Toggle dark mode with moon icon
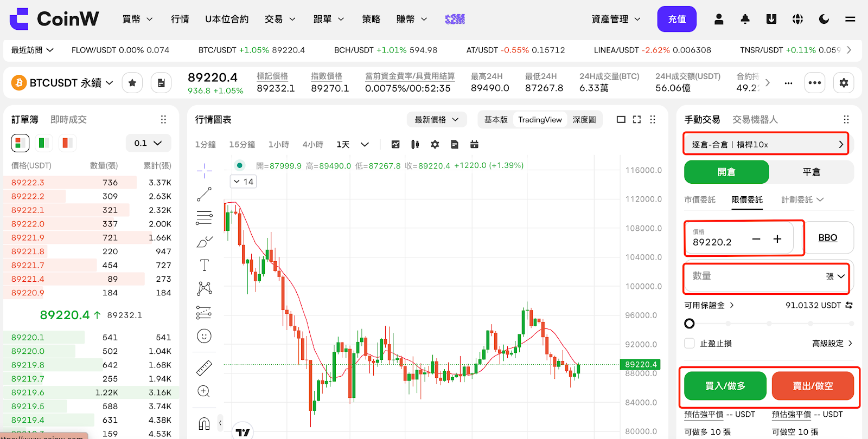 pyautogui.click(x=824, y=20)
